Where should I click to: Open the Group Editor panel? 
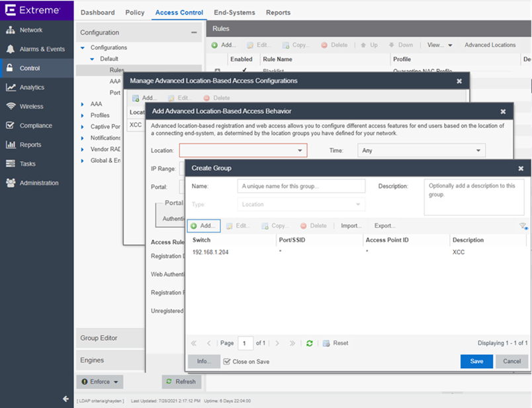coord(111,338)
